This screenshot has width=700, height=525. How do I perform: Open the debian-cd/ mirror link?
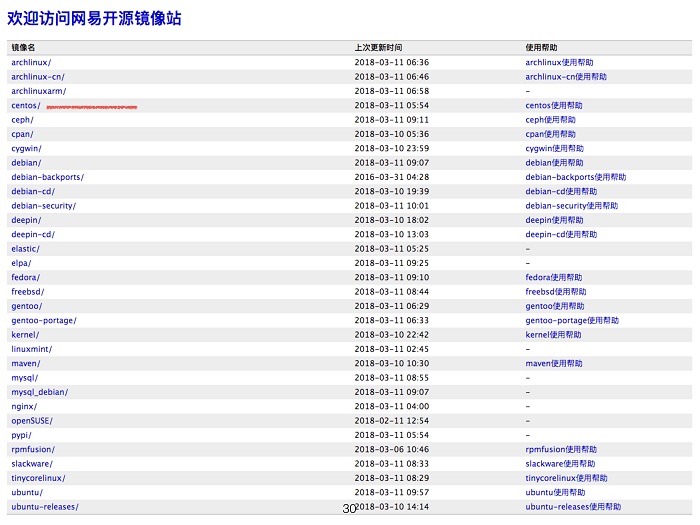[33, 191]
